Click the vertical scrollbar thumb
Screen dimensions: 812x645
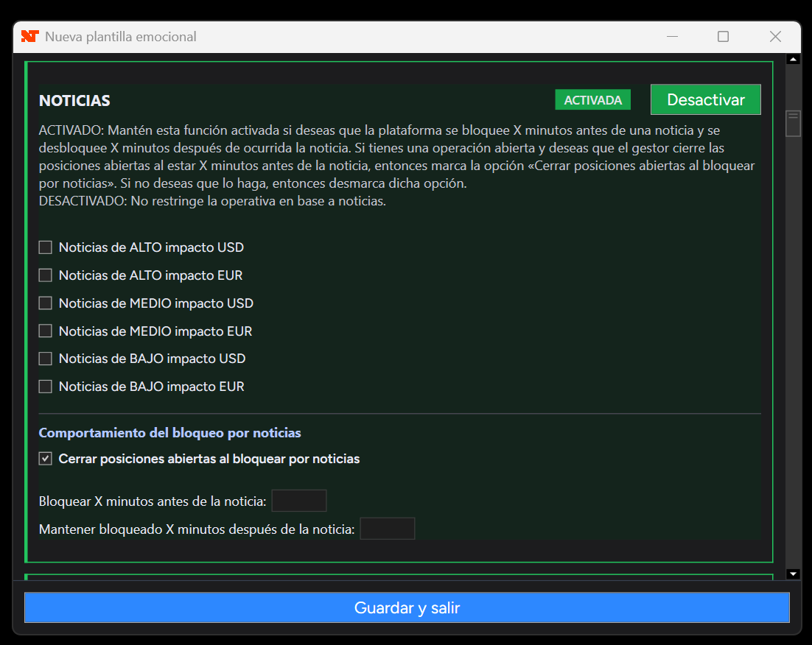click(793, 123)
